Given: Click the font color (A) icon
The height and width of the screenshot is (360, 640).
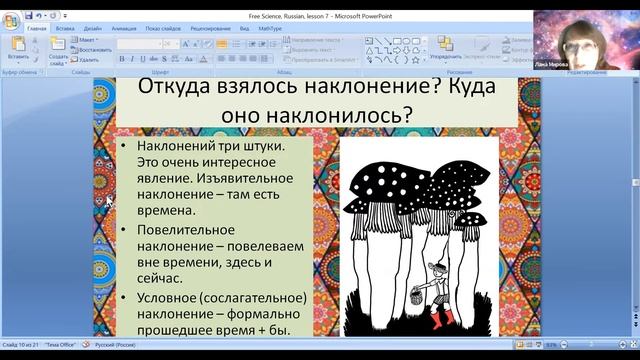Looking at the screenshot, I should pos(203,59).
